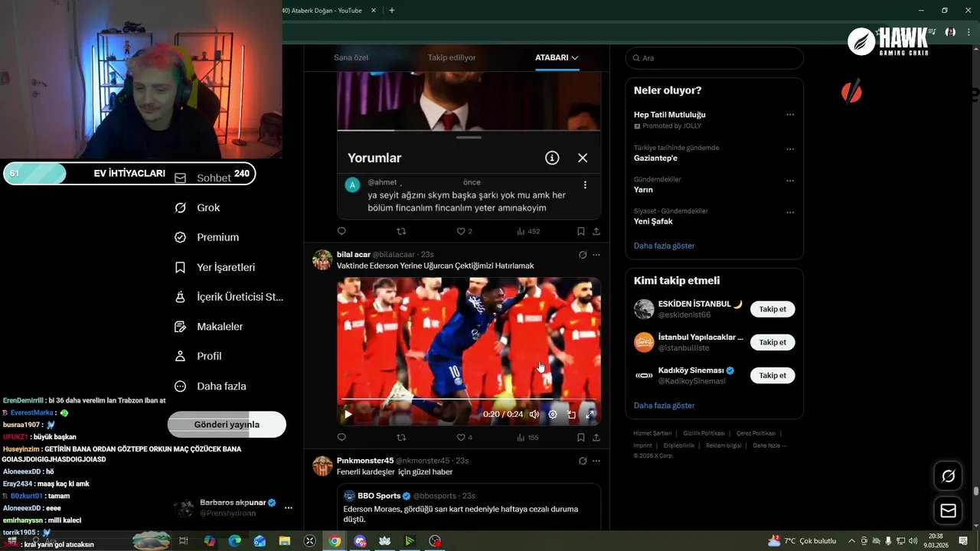Open the ATABARI tab dropdown
Image resolution: width=980 pixels, height=551 pixels.
557,57
